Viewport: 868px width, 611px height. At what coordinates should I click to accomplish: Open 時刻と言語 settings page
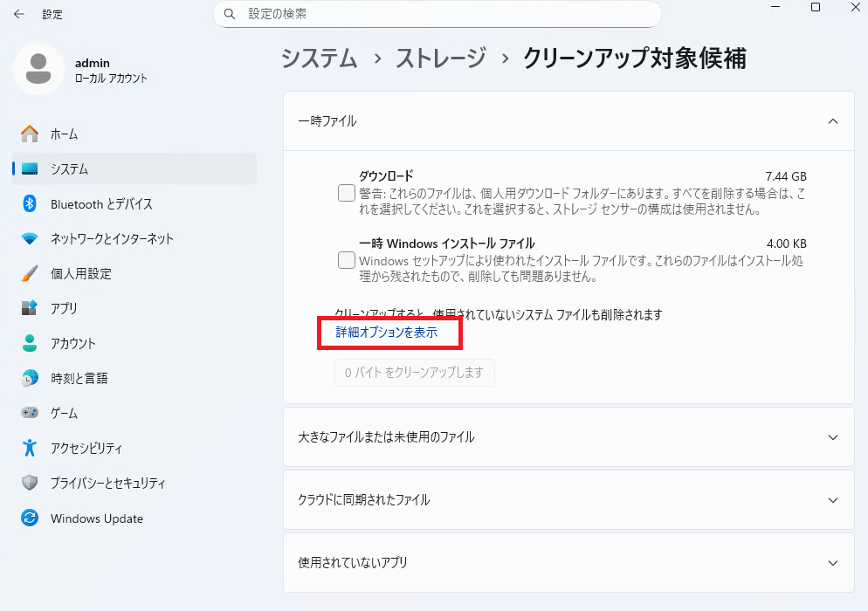tap(134, 378)
